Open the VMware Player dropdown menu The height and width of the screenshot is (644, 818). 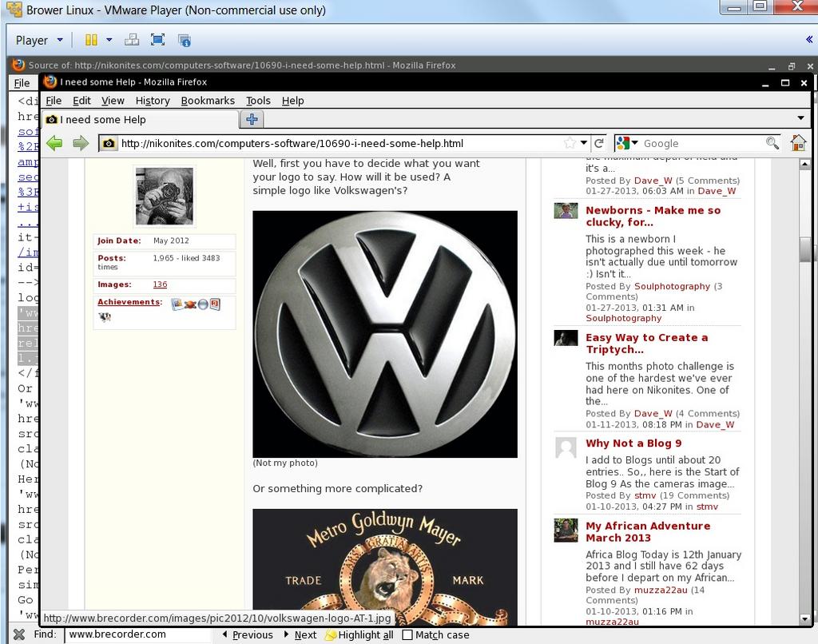click(x=39, y=40)
